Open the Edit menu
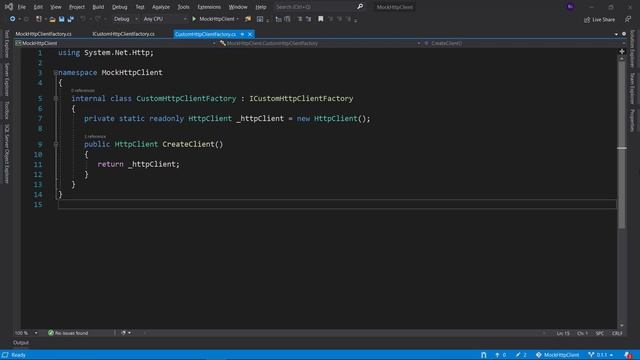 38,7
